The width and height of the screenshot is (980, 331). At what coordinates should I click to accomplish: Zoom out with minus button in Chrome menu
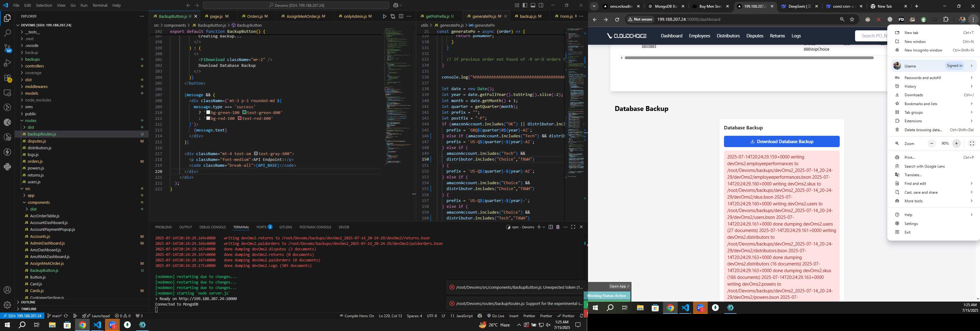(932, 144)
